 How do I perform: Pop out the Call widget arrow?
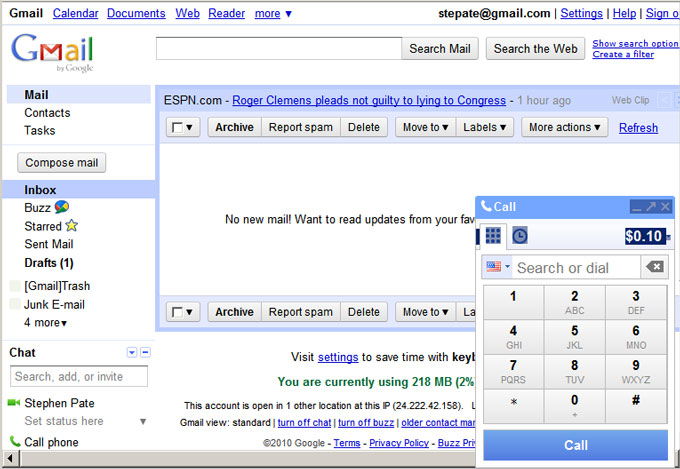point(651,207)
